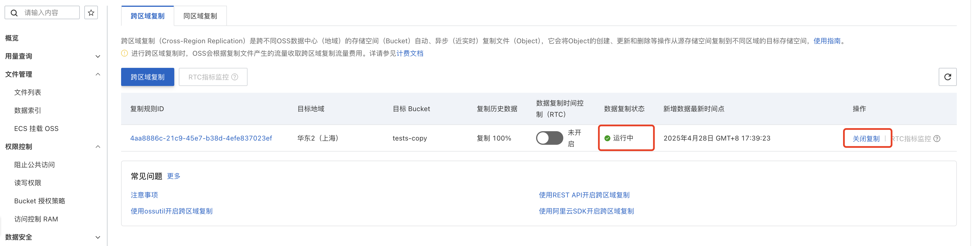The width and height of the screenshot is (980, 246).
Task: Open the 计费文档 billing link
Action: 410,53
